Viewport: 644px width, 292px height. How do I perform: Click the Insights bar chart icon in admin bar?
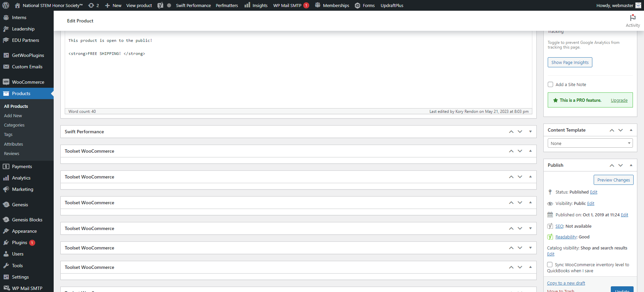[x=247, y=5]
